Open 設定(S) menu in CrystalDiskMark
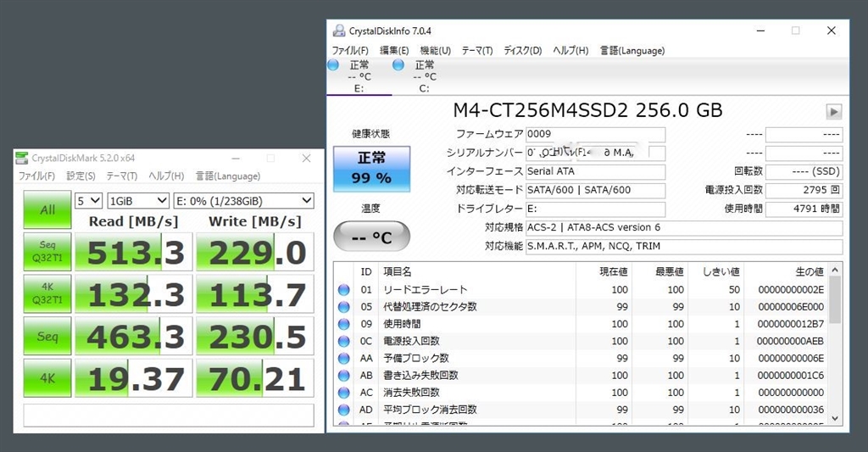Viewport: 868px width, 452px height. [x=81, y=176]
